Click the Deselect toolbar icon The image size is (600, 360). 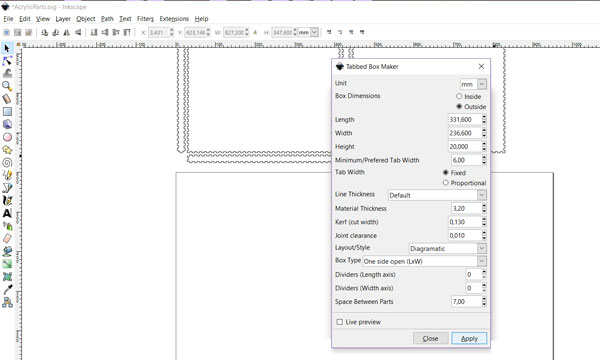[x=28, y=33]
